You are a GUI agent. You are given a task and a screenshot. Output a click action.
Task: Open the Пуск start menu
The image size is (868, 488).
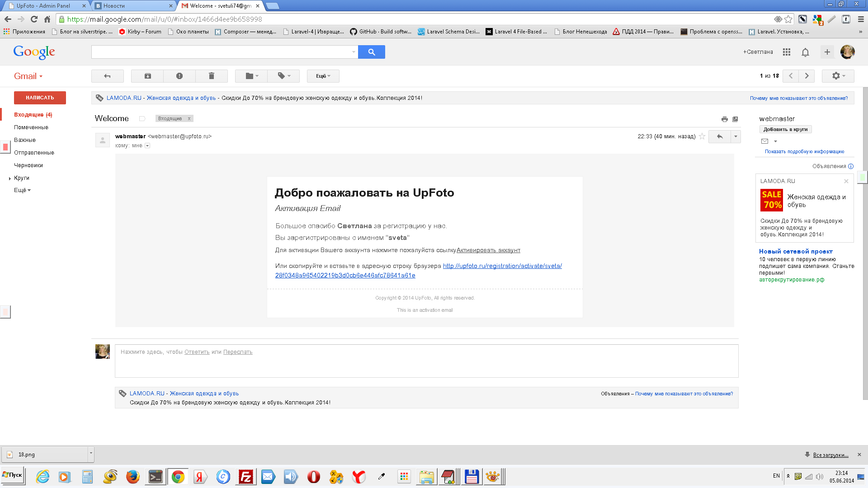click(12, 476)
